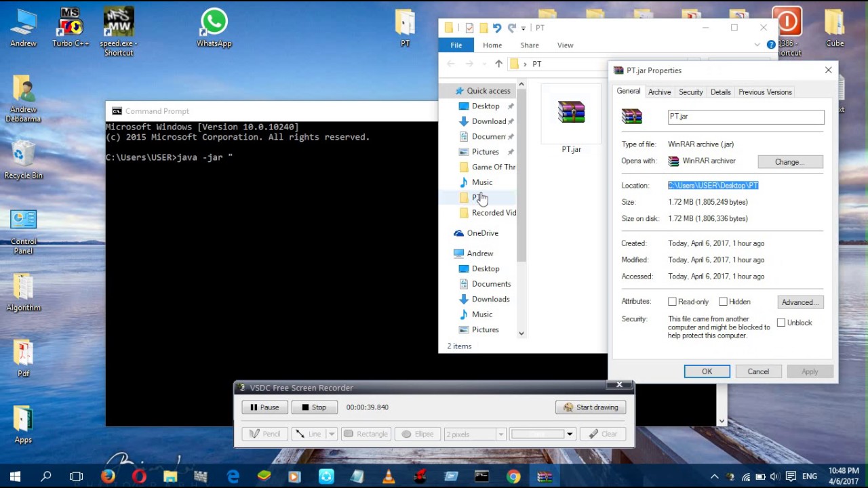This screenshot has height=488, width=868.
Task: Open Line tool dropdown arrow in VSDC
Action: [x=332, y=434]
